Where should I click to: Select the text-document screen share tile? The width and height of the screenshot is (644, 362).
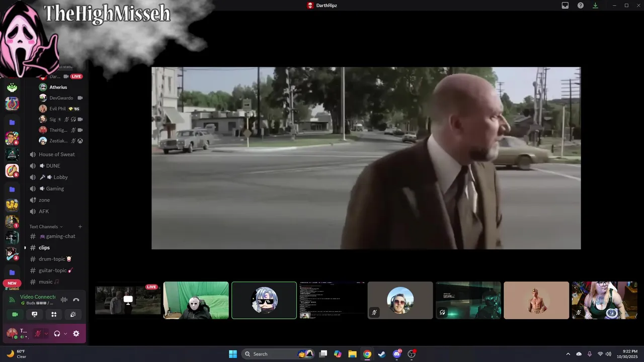[x=332, y=300]
